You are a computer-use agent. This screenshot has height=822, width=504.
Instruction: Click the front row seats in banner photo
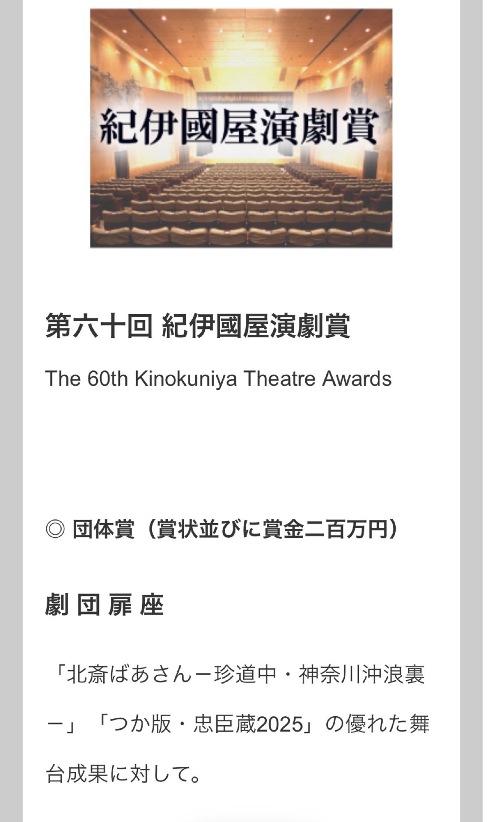(x=241, y=233)
